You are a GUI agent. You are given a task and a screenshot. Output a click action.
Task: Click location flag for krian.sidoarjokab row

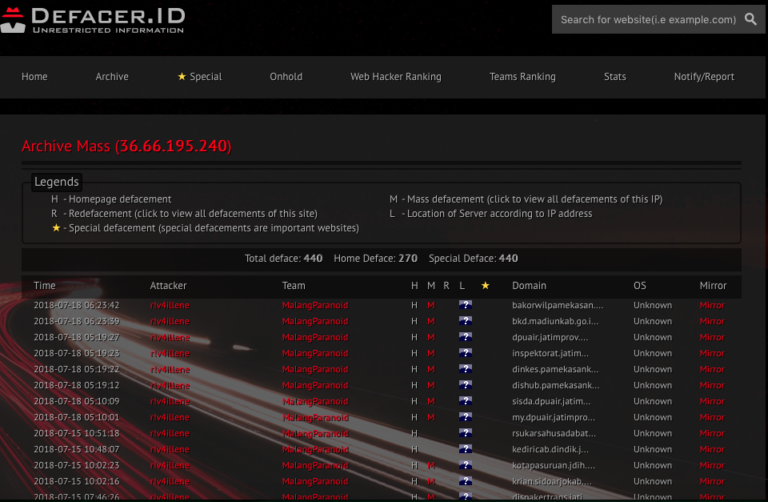point(465,481)
